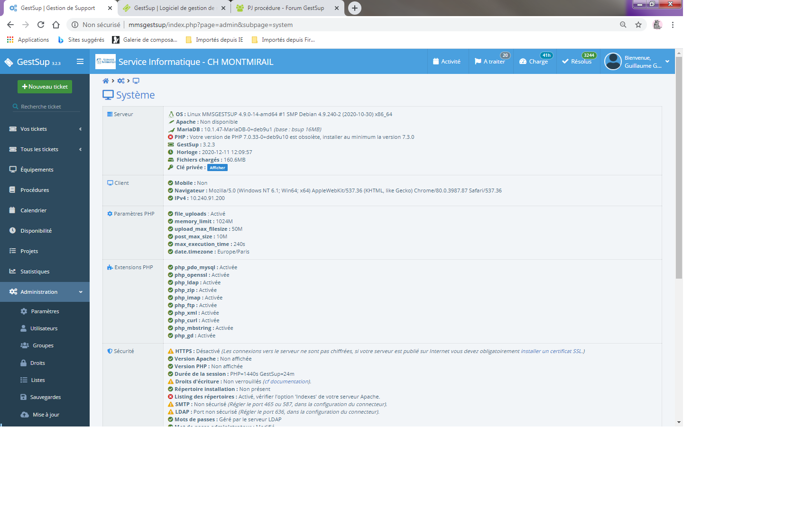Viewport: 812px width, 526px height.
Task: Open Mise à jour submenu item
Action: pyautogui.click(x=46, y=415)
